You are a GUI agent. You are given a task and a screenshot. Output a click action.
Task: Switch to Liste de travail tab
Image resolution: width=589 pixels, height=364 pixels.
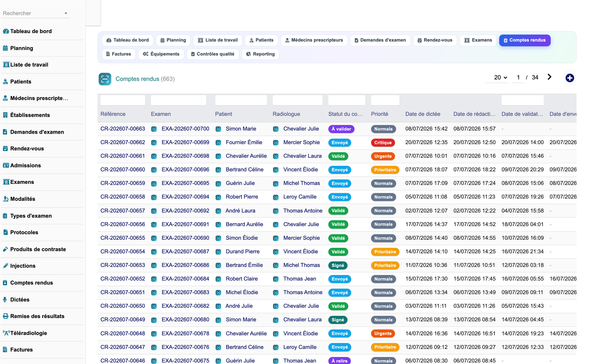[x=218, y=40]
